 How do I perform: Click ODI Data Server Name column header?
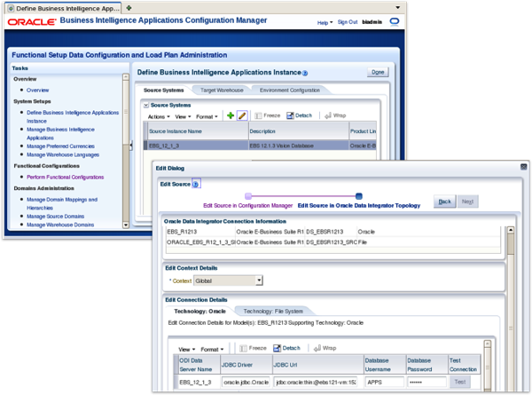click(199, 365)
